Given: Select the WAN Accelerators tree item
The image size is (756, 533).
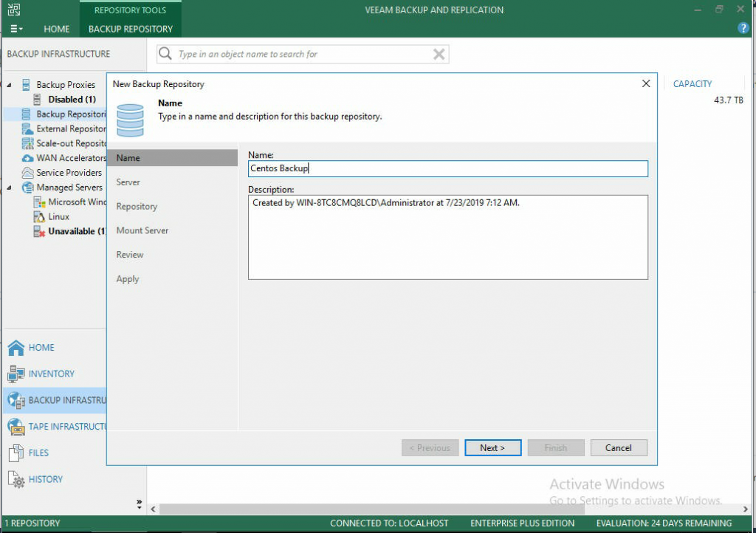Looking at the screenshot, I should click(x=72, y=158).
